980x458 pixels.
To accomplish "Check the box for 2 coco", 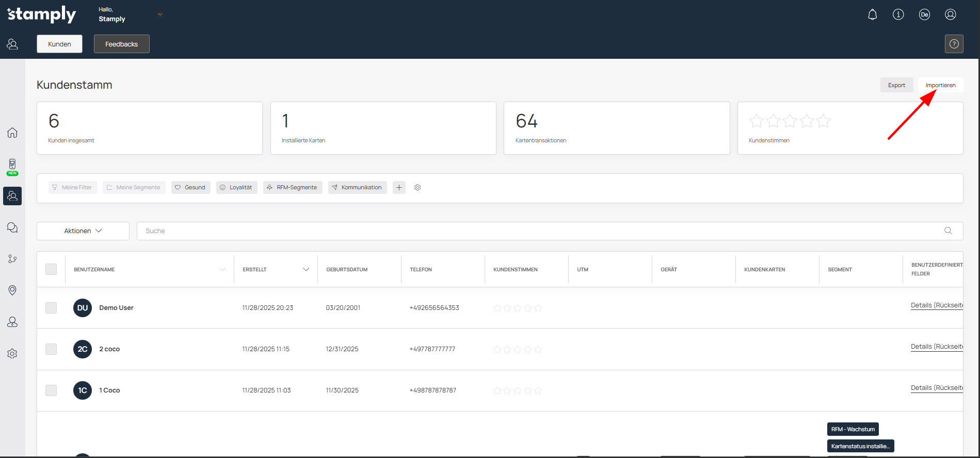I will 51,349.
